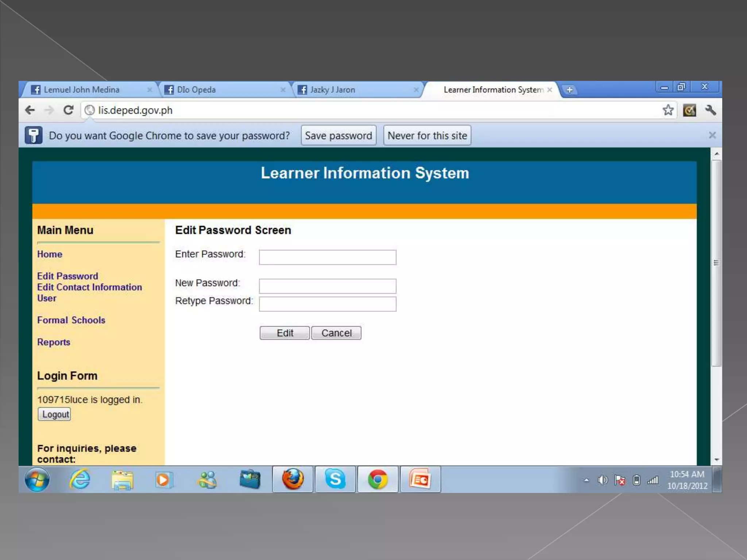Image resolution: width=747 pixels, height=560 pixels.
Task: Open a new tab with the plus button
Action: (569, 90)
